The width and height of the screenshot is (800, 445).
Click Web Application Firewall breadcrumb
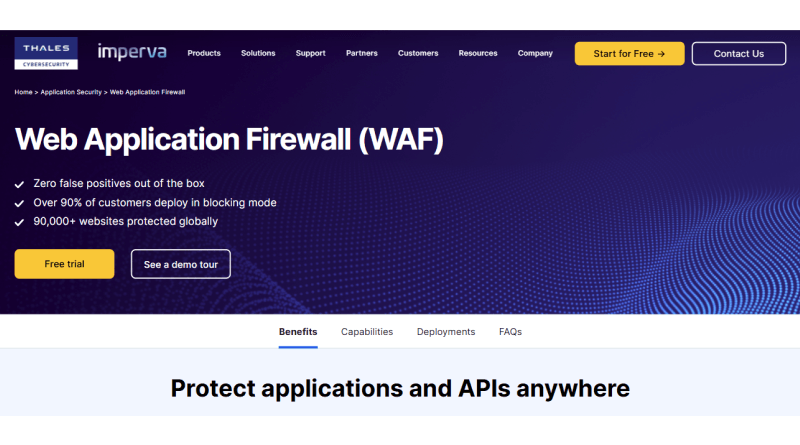coord(147,92)
